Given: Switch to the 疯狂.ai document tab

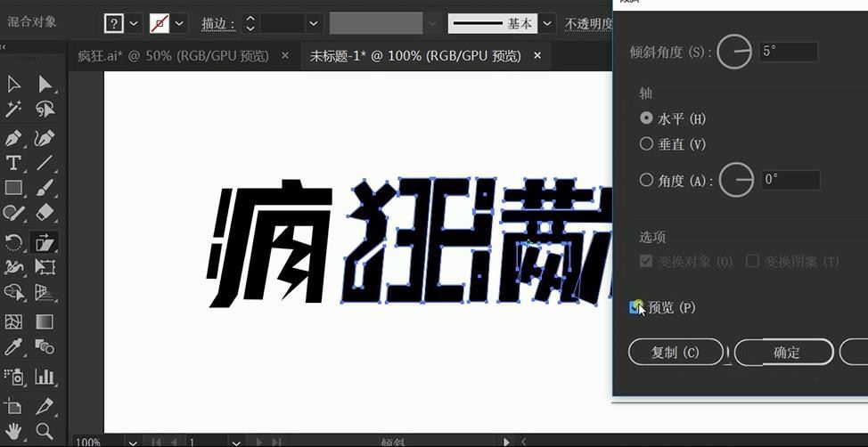Looking at the screenshot, I should coord(173,56).
